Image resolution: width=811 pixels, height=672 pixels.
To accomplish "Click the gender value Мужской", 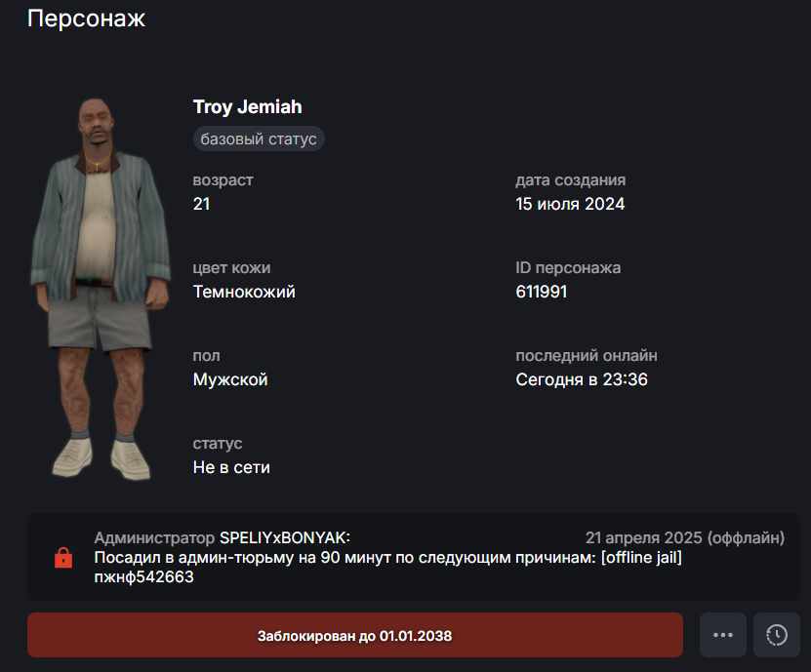I will (x=230, y=379).
